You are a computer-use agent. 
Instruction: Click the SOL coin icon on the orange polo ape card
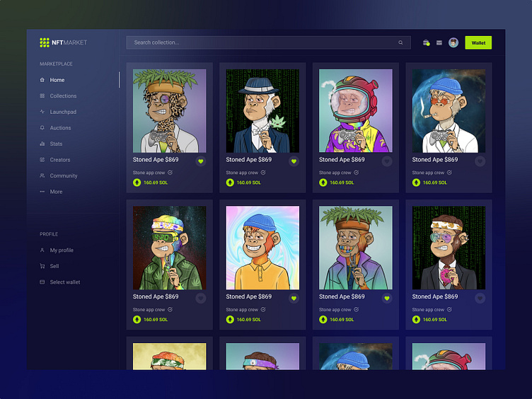[x=230, y=320]
